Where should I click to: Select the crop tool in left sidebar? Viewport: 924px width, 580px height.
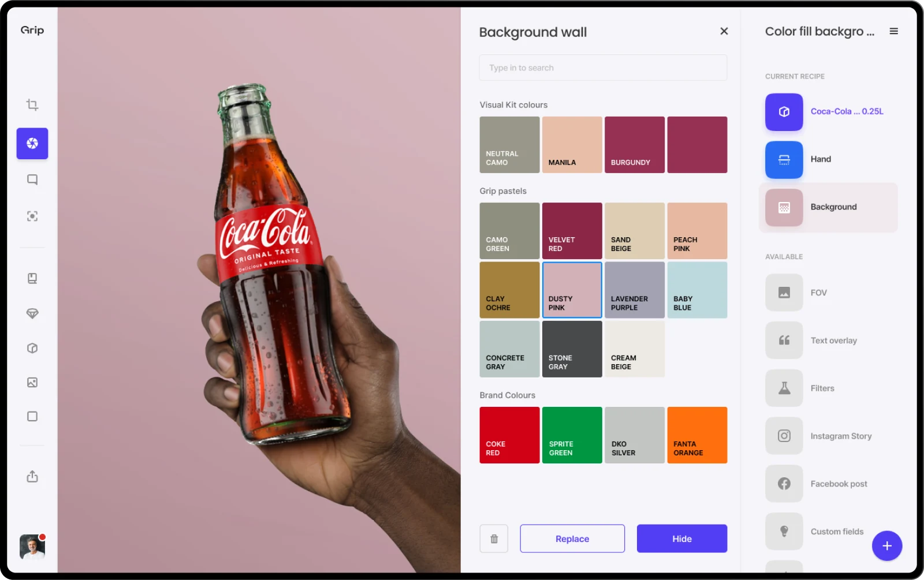tap(32, 105)
